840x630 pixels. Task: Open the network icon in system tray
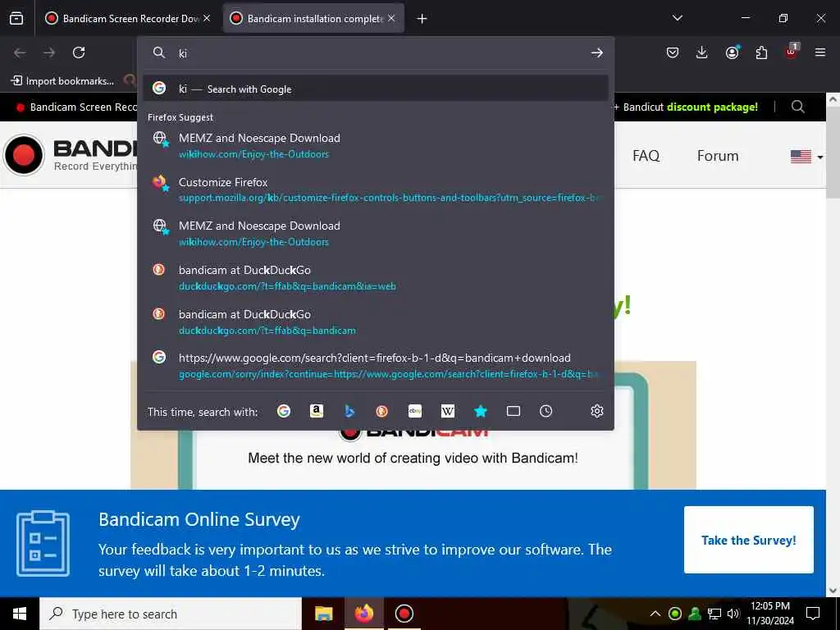tap(714, 614)
